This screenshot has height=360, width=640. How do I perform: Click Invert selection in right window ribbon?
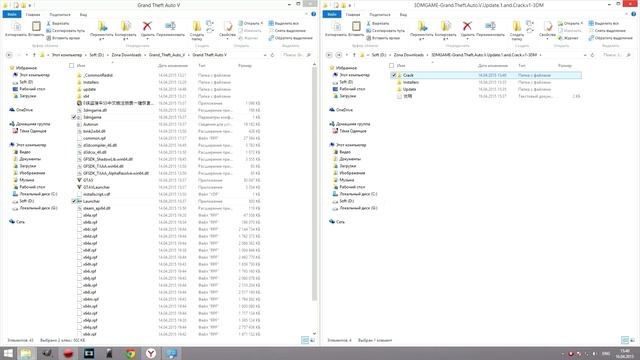(610, 38)
